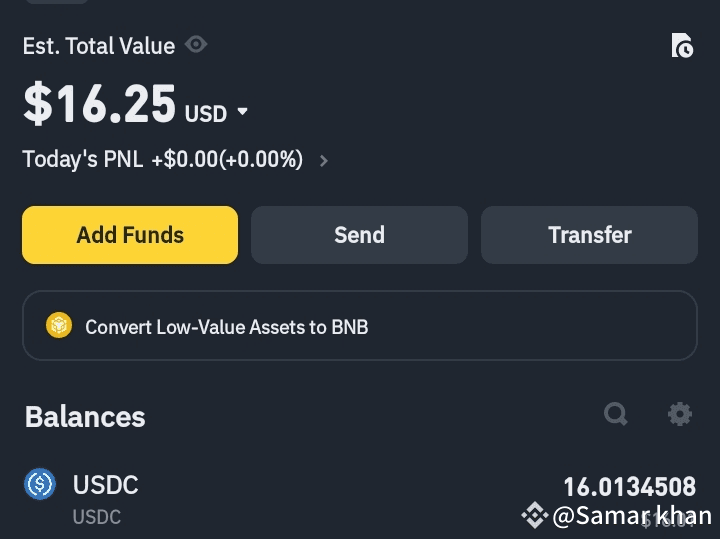
Task: Open the Balances settings gear
Action: tap(680, 414)
